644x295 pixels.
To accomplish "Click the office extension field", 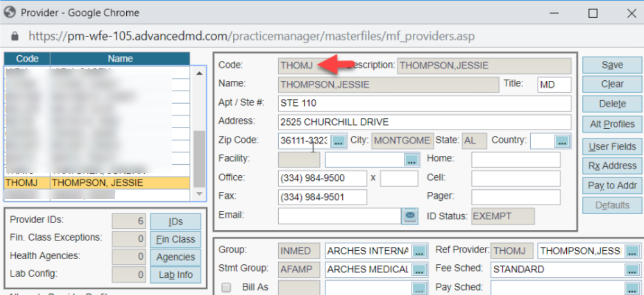I will click(399, 178).
